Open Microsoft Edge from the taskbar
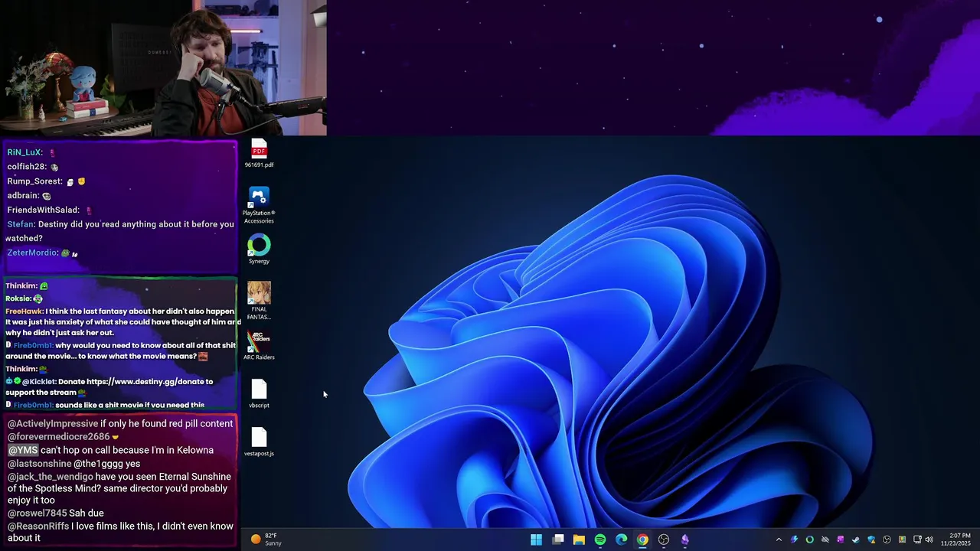 [621, 540]
